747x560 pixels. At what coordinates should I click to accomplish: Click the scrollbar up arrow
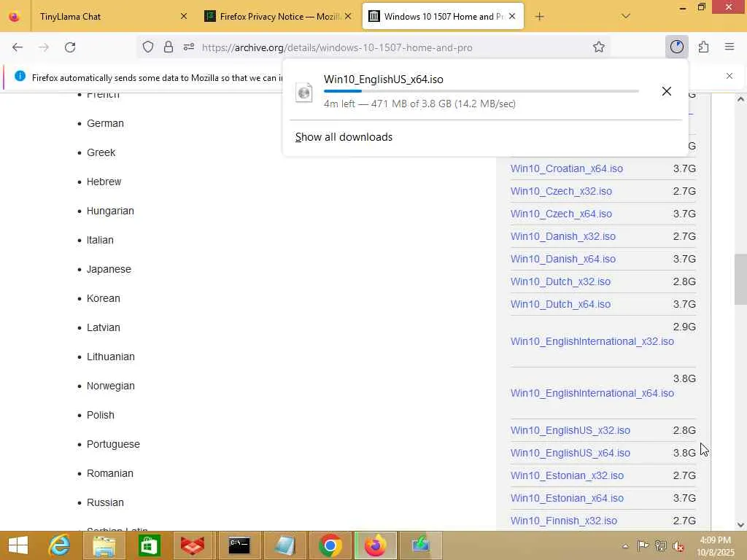pos(740,99)
